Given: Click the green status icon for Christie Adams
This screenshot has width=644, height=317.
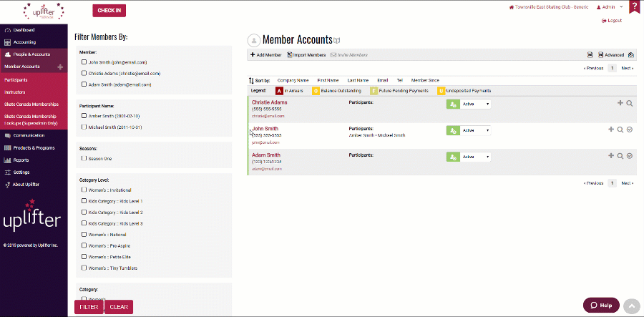Looking at the screenshot, I should pos(452,104).
